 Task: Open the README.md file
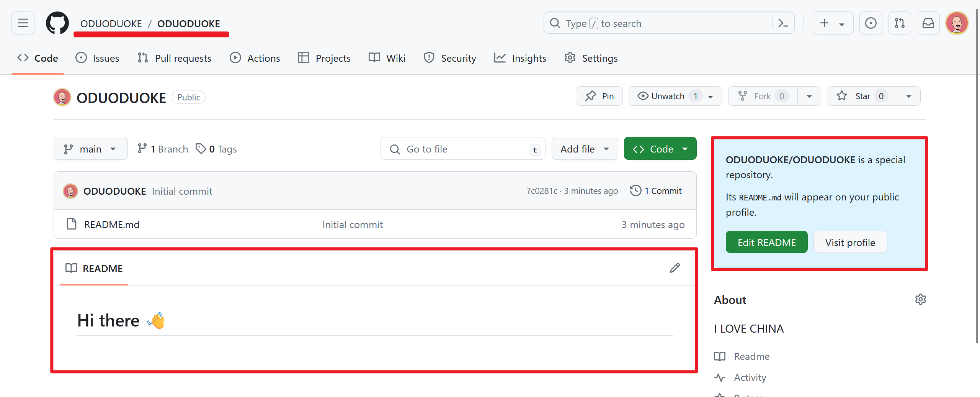[112, 225]
